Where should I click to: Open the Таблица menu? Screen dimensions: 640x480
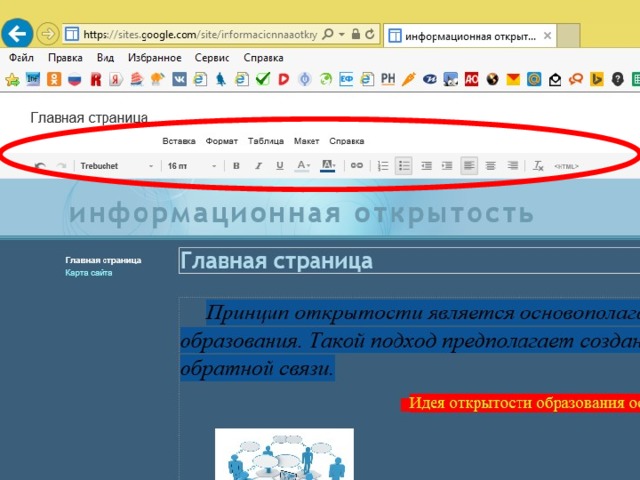(265, 141)
